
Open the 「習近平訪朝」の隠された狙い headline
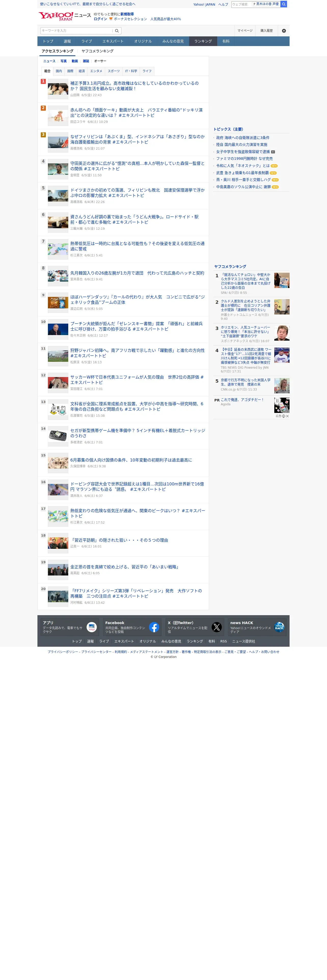point(119,540)
